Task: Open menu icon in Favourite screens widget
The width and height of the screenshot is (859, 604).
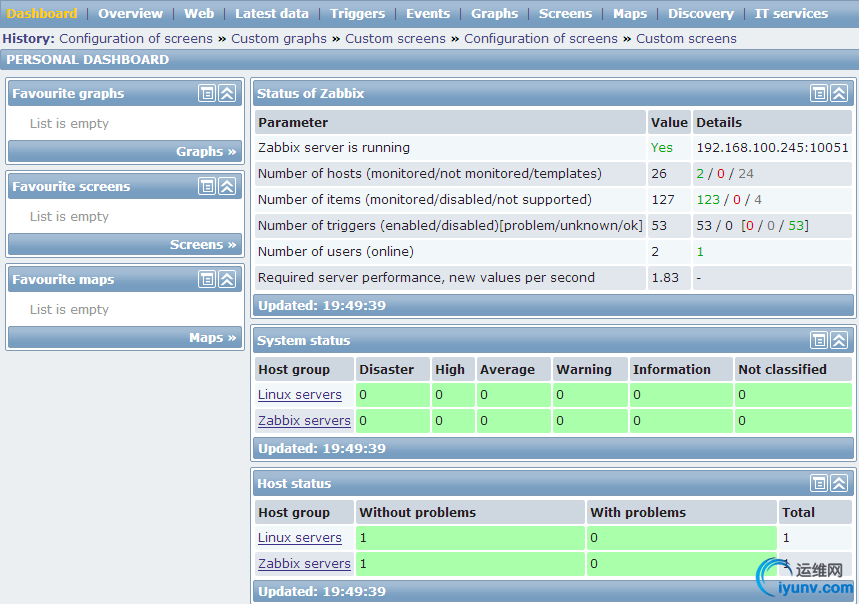Action: tap(207, 187)
